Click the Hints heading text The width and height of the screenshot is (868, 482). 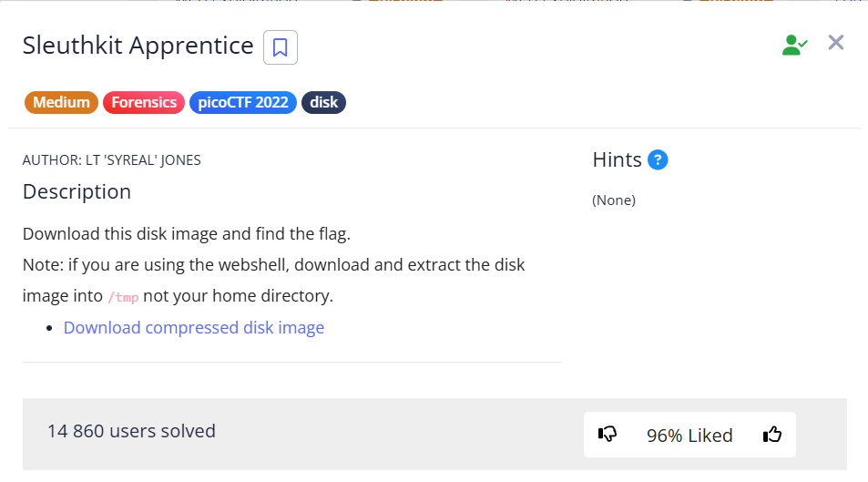[x=618, y=159]
